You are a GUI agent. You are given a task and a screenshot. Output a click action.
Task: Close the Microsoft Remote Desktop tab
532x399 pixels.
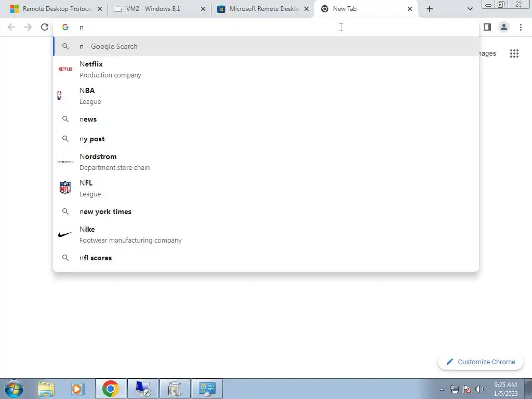[307, 9]
